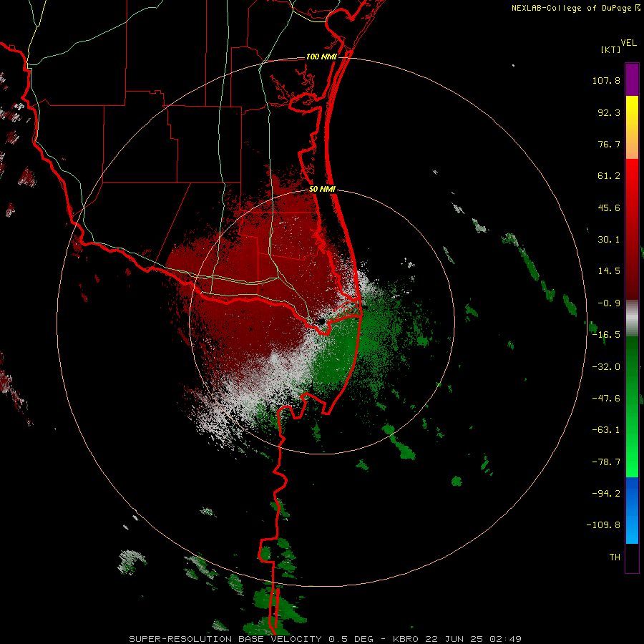Pick the purple segment of the color bar

632,79
